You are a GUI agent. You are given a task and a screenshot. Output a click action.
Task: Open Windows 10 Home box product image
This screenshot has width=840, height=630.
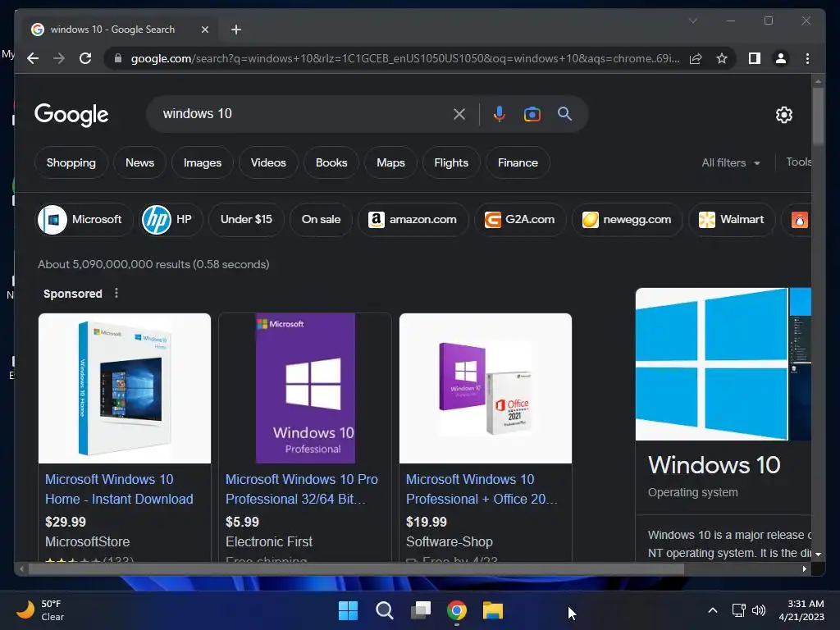pos(125,388)
